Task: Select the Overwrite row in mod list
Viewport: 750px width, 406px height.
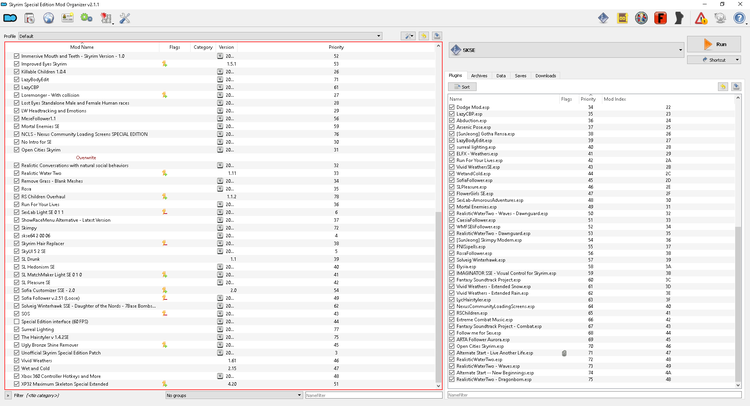Action: click(x=221, y=157)
